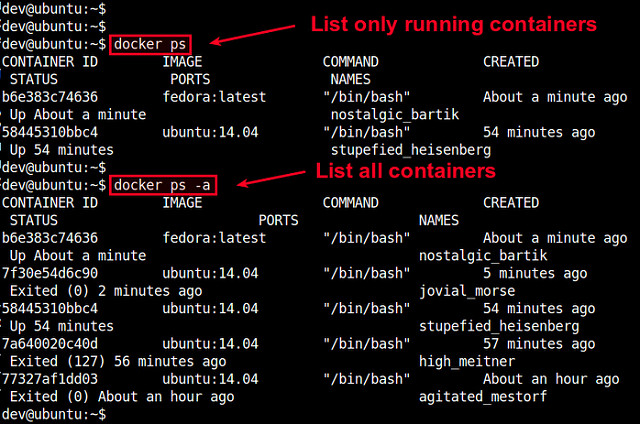640x424 pixels.
Task: Click the container name high_meitner
Action: 467,362
